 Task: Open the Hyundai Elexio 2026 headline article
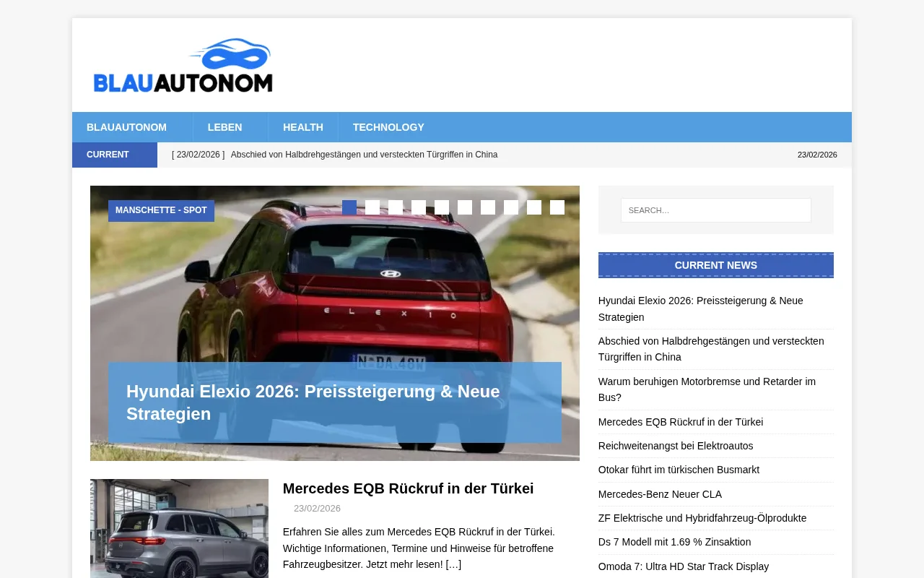(x=313, y=402)
